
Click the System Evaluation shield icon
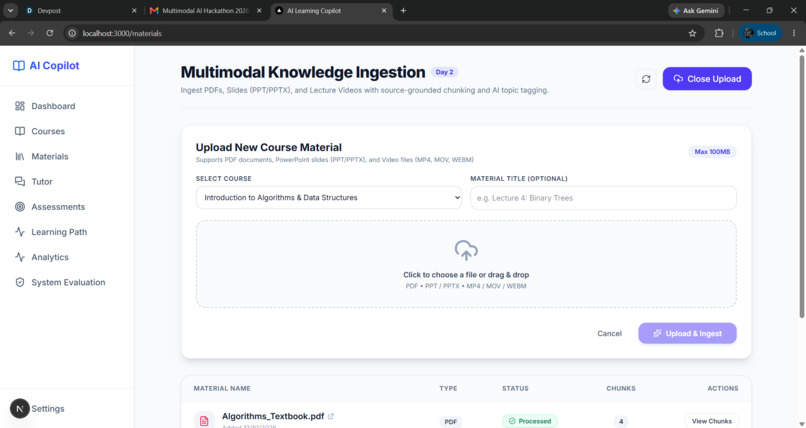click(20, 282)
